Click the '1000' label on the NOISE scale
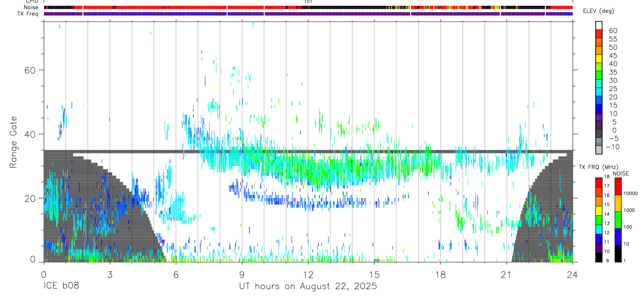This screenshot has width=644, height=297. (629, 210)
